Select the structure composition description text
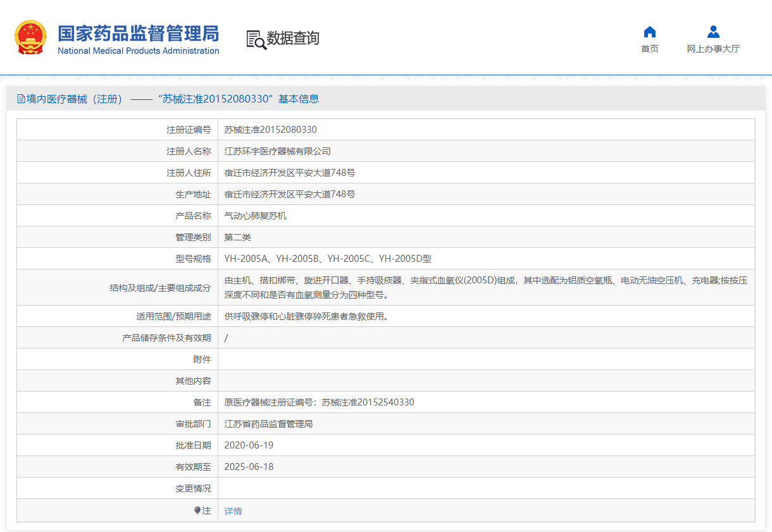Image resolution: width=772 pixels, height=532 pixels. [486, 287]
